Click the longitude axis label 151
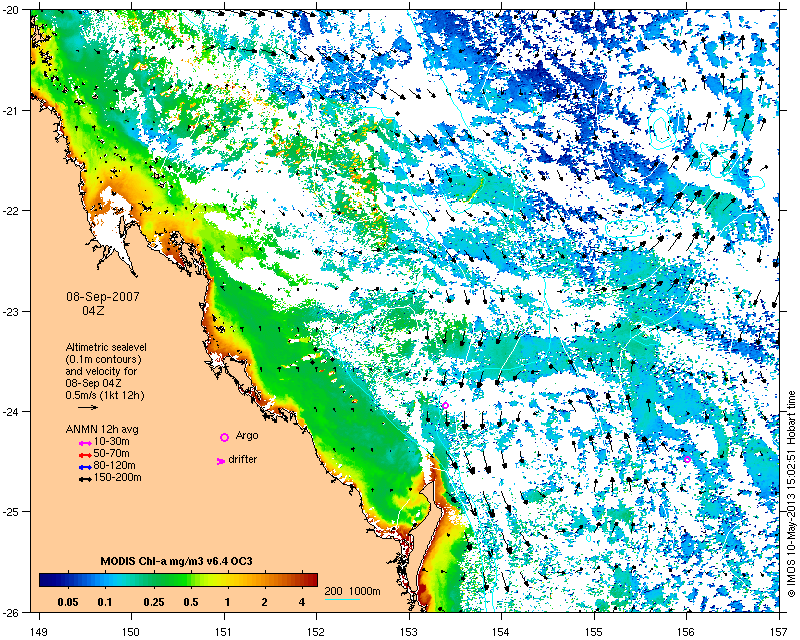 click(224, 631)
